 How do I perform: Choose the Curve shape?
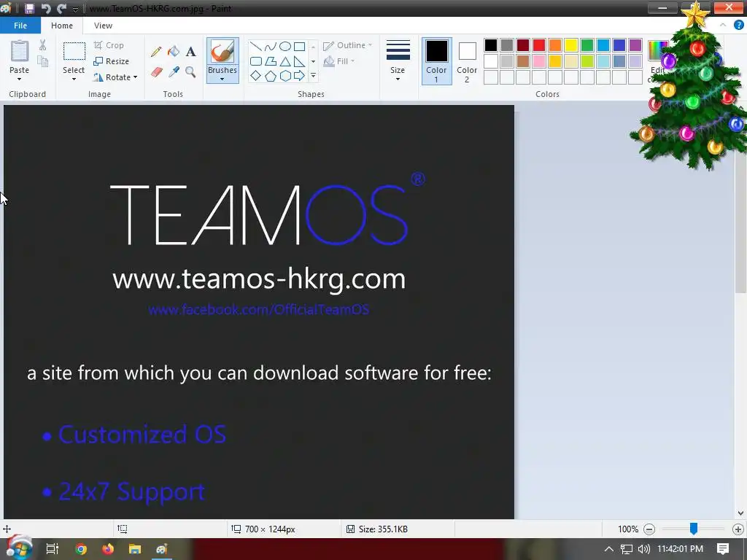coord(270,47)
